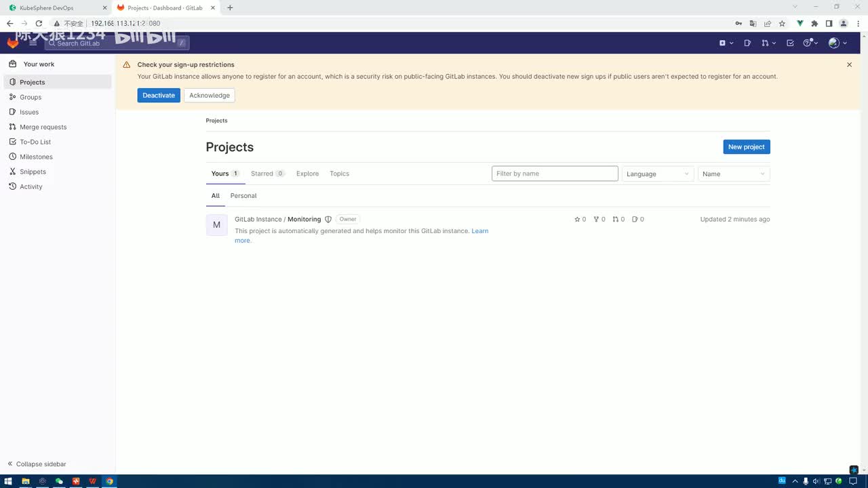868x488 pixels.
Task: Open File Explorer from the taskbar
Action: (x=26, y=481)
